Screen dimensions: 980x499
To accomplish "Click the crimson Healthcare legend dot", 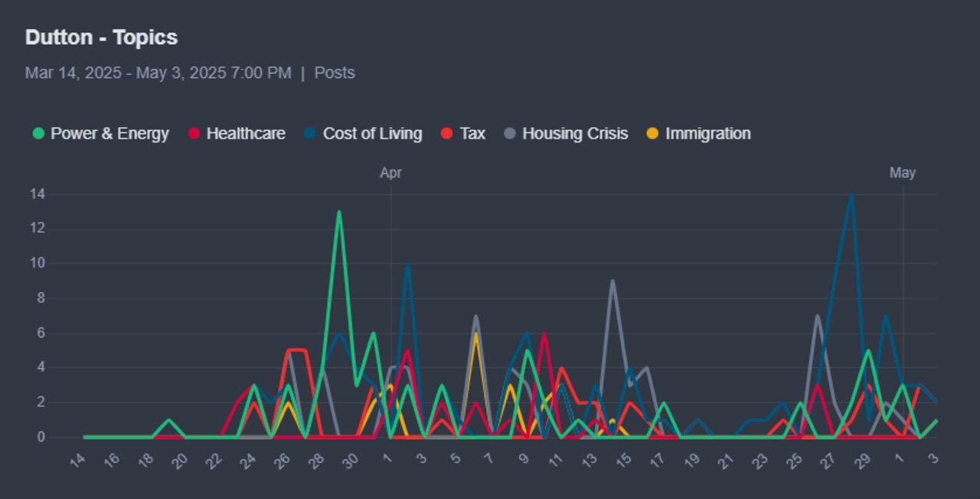I will 194,133.
